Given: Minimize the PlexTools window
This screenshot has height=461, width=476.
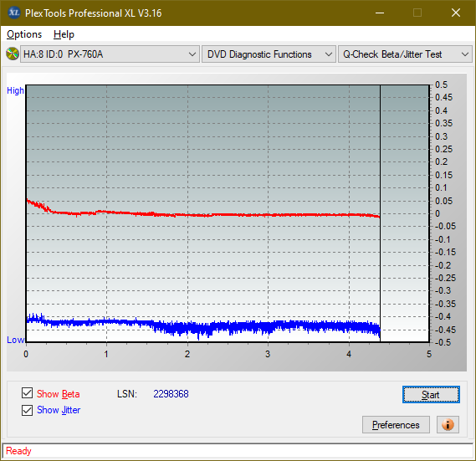Looking at the screenshot, I should (x=380, y=13).
